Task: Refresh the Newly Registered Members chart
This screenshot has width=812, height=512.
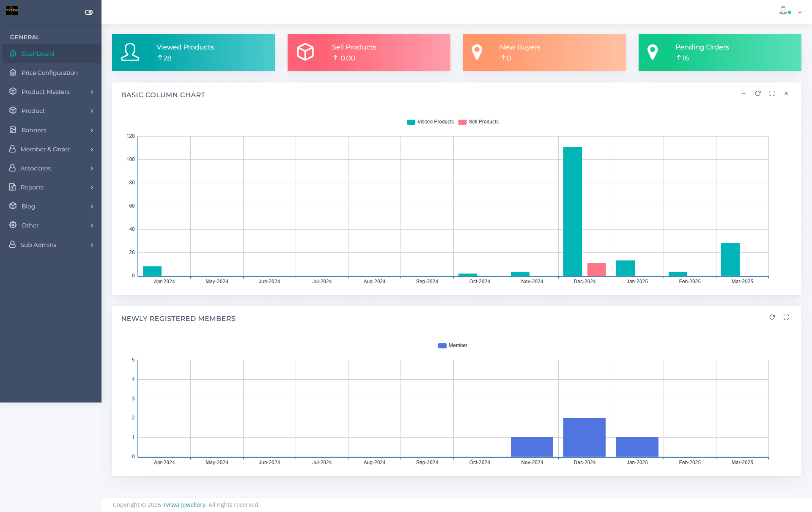Action: [772, 317]
